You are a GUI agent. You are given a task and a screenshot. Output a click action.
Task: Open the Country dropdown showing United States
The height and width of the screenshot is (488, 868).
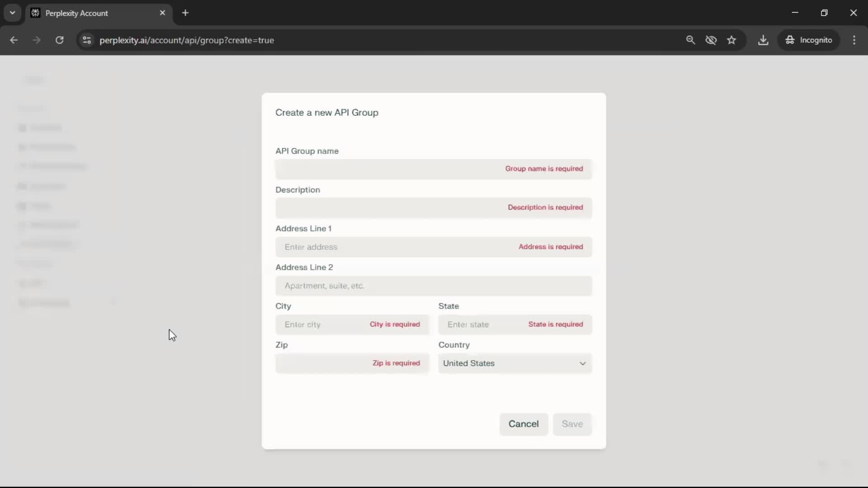[514, 363]
